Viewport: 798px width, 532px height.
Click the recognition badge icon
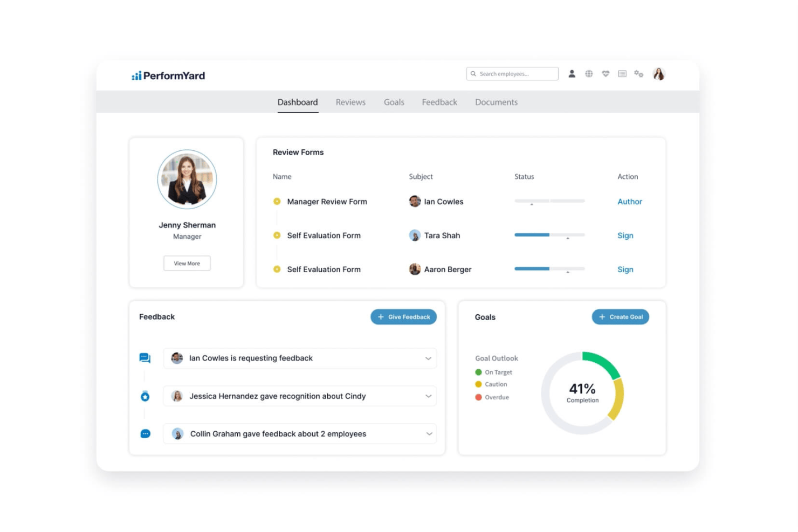point(145,396)
